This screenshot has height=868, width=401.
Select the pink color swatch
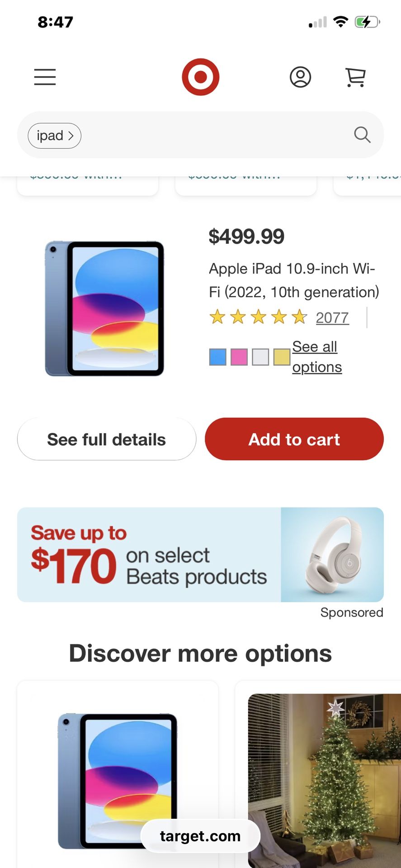click(238, 357)
